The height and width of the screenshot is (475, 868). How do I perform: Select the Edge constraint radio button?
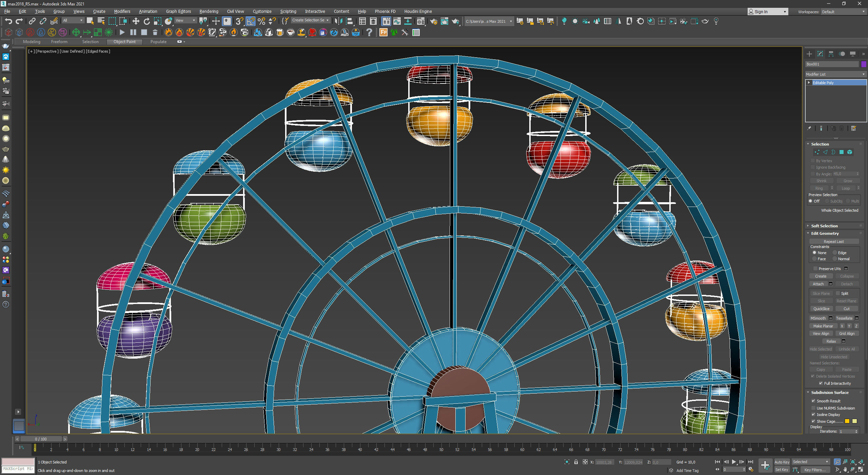[835, 253]
